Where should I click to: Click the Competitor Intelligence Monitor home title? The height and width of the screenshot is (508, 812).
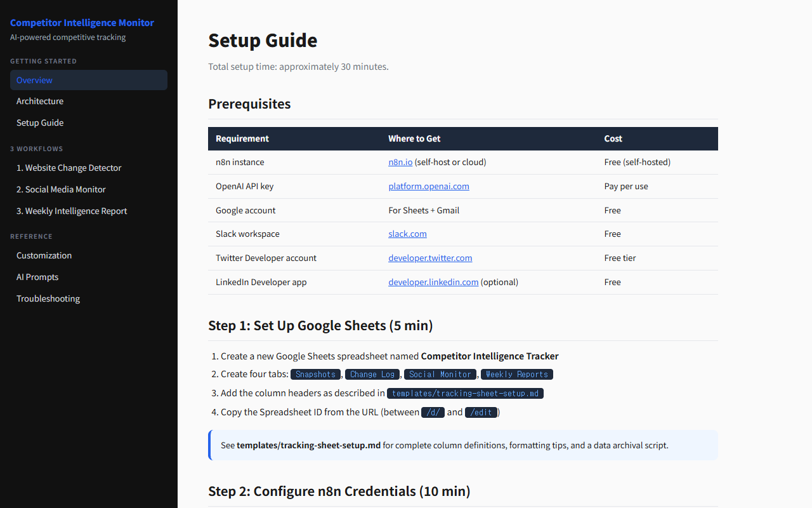tap(82, 22)
